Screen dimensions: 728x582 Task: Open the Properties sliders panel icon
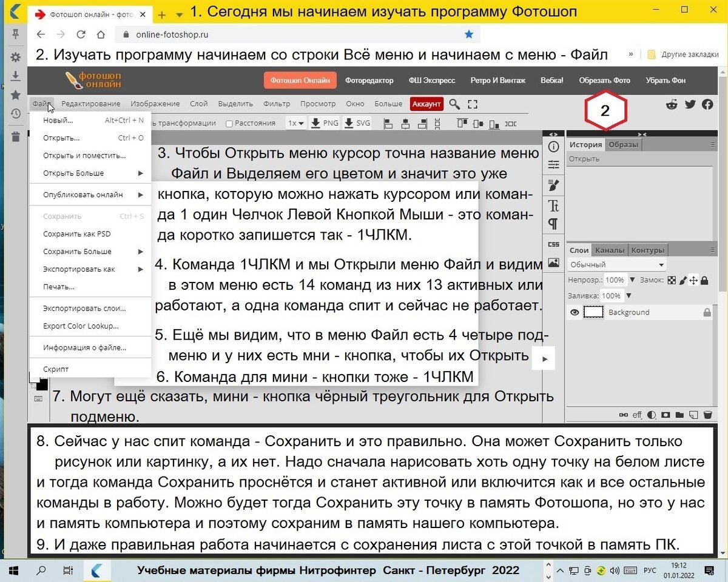553,164
